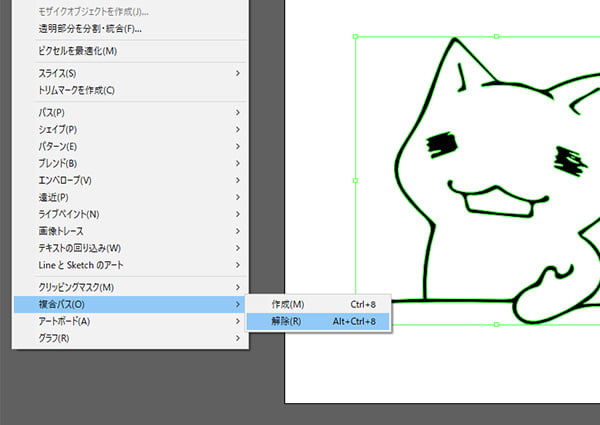Viewport: 600px width, 425px height.
Task: Open the パターン(E) submenu
Action: [x=58, y=146]
